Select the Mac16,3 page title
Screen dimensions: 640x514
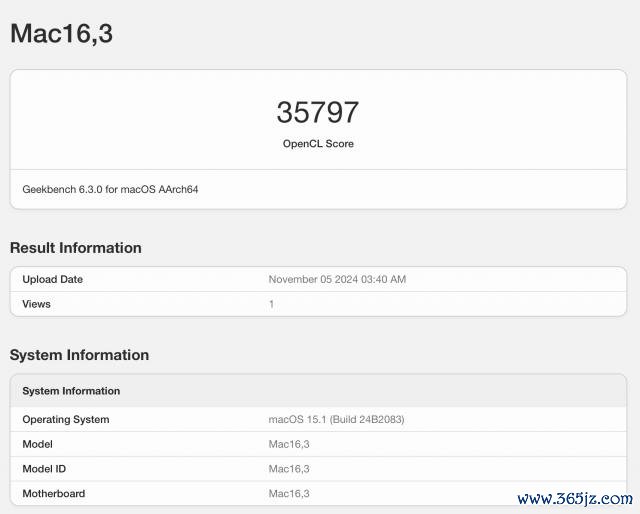[61, 34]
